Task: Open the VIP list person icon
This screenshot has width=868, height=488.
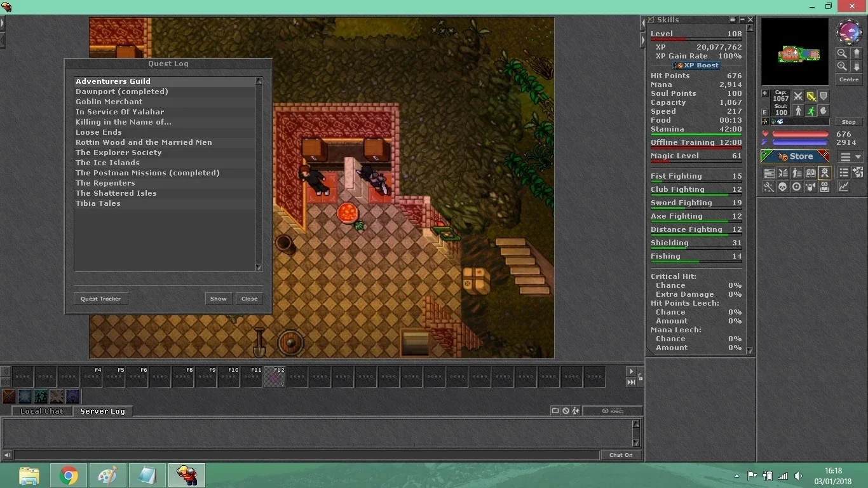Action: tap(796, 172)
